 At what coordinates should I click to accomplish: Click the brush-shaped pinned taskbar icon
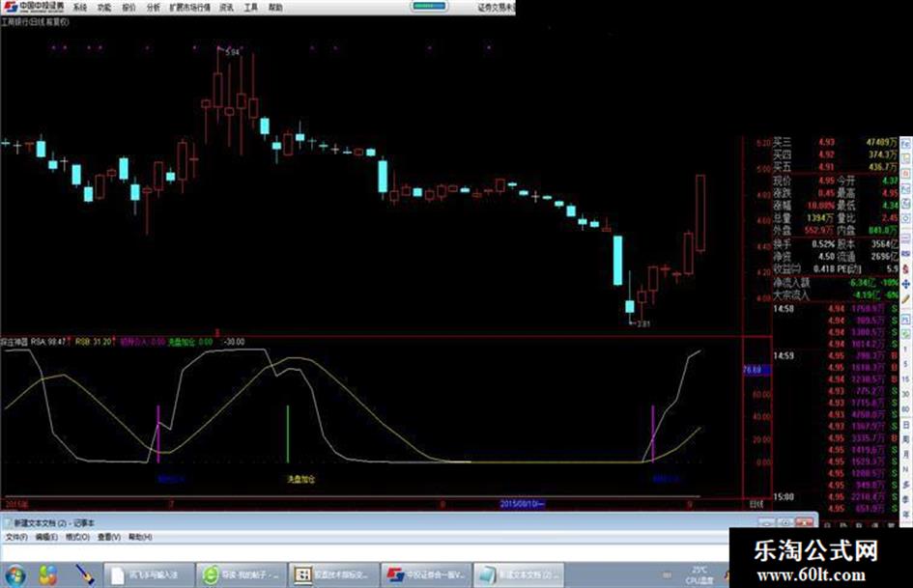84,575
